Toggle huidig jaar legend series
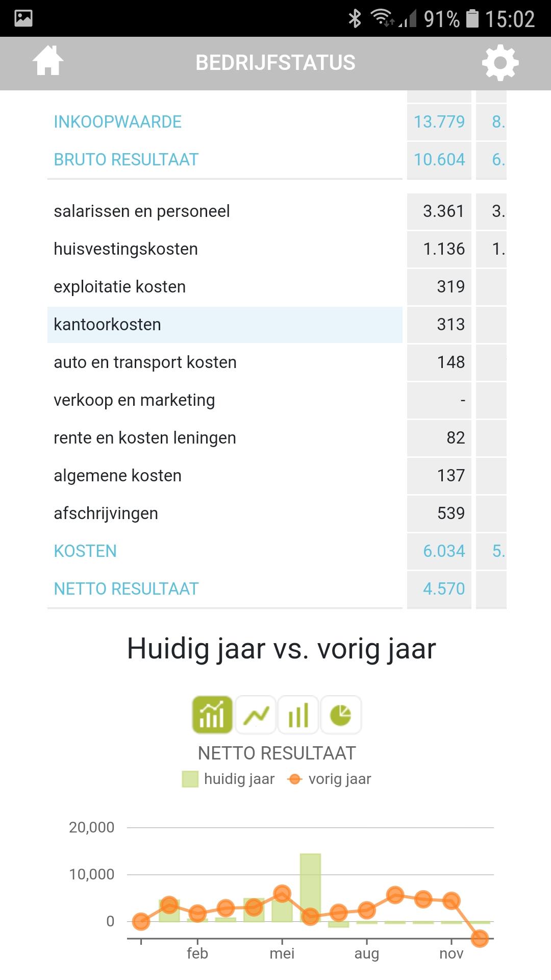The height and width of the screenshot is (980, 551). (229, 779)
